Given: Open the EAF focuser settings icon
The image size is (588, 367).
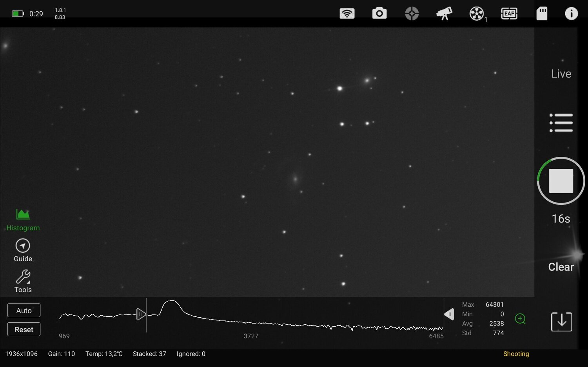Looking at the screenshot, I should pyautogui.click(x=509, y=14).
